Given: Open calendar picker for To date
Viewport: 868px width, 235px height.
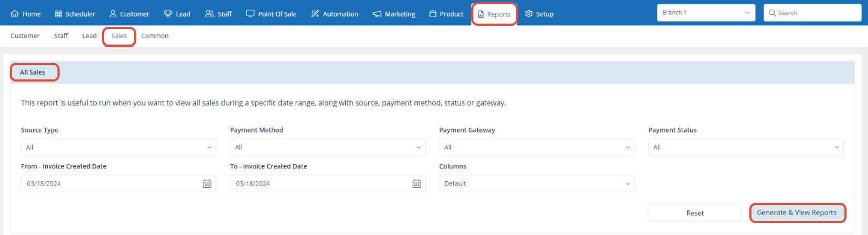Looking at the screenshot, I should click(417, 183).
